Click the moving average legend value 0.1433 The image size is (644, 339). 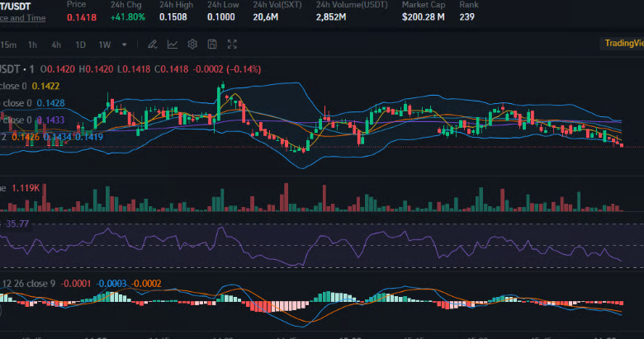(x=50, y=120)
